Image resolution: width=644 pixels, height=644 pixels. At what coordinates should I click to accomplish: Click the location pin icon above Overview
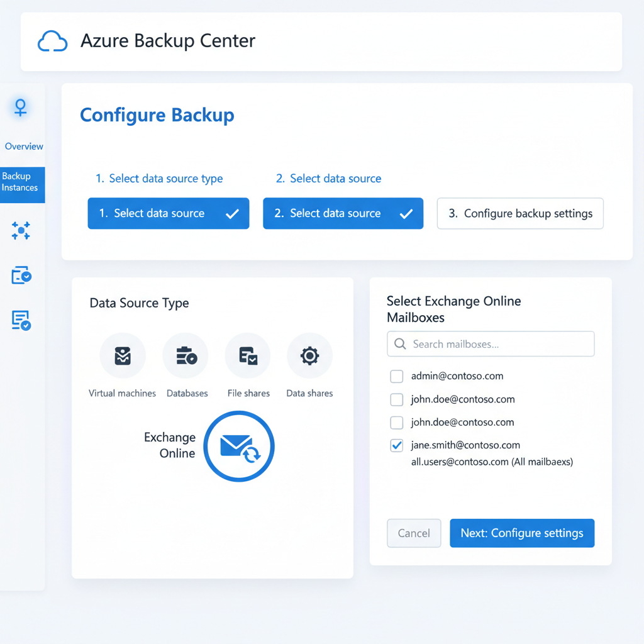point(21,108)
